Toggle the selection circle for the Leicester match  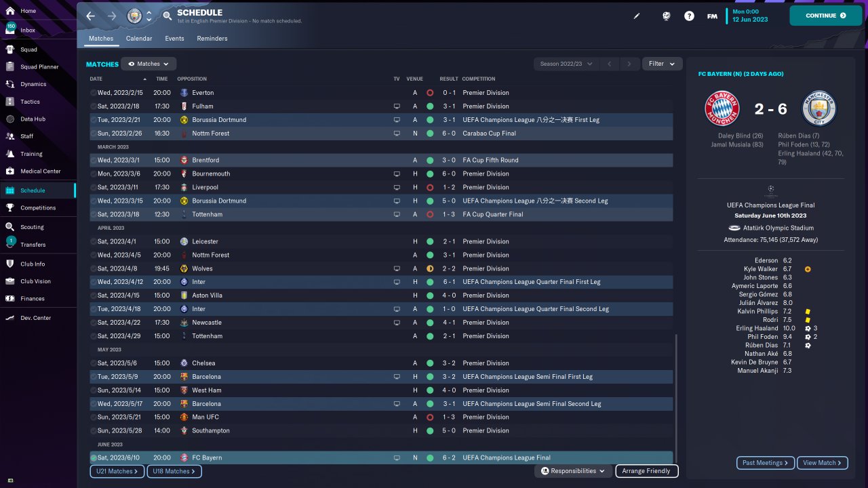coord(93,242)
